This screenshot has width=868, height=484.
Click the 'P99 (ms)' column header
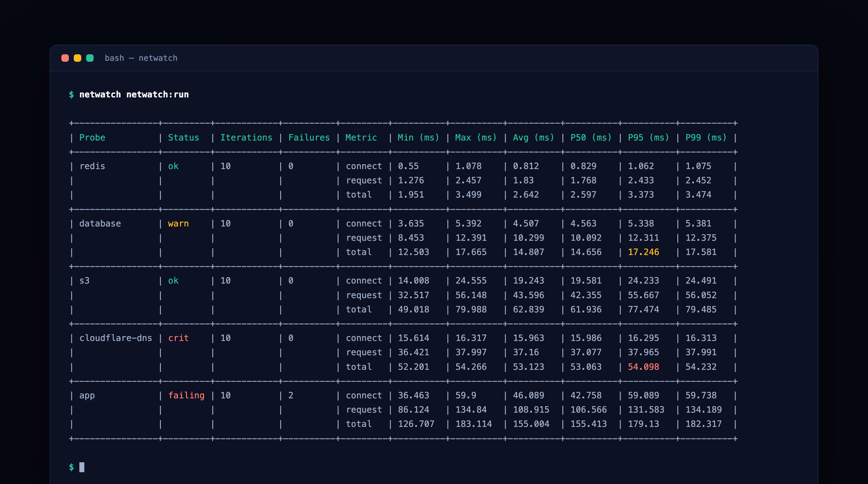[x=706, y=138]
